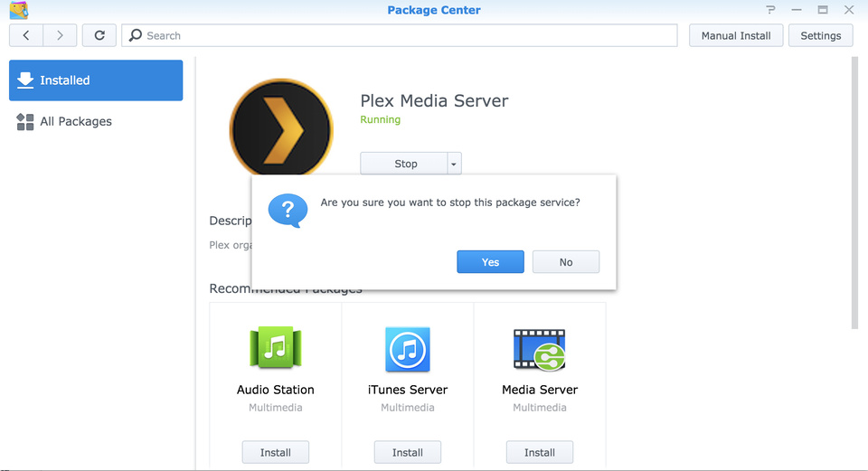Click Multimedia label under Audio Station

pyautogui.click(x=275, y=408)
